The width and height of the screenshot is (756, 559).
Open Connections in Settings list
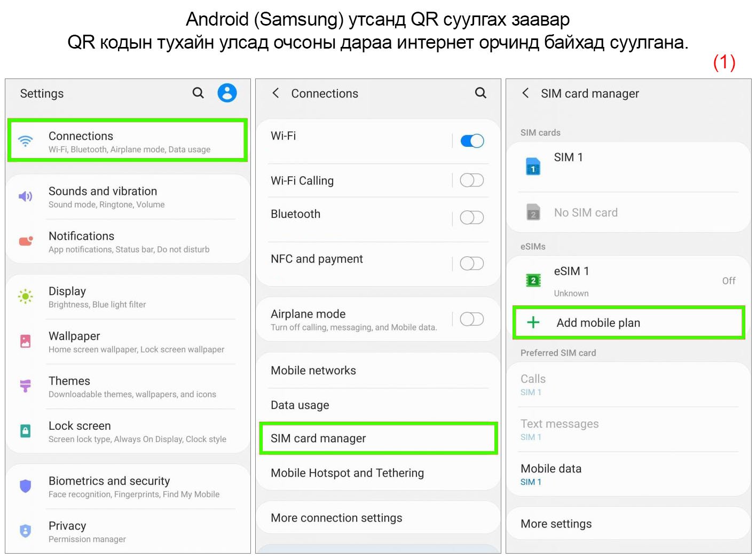[128, 141]
